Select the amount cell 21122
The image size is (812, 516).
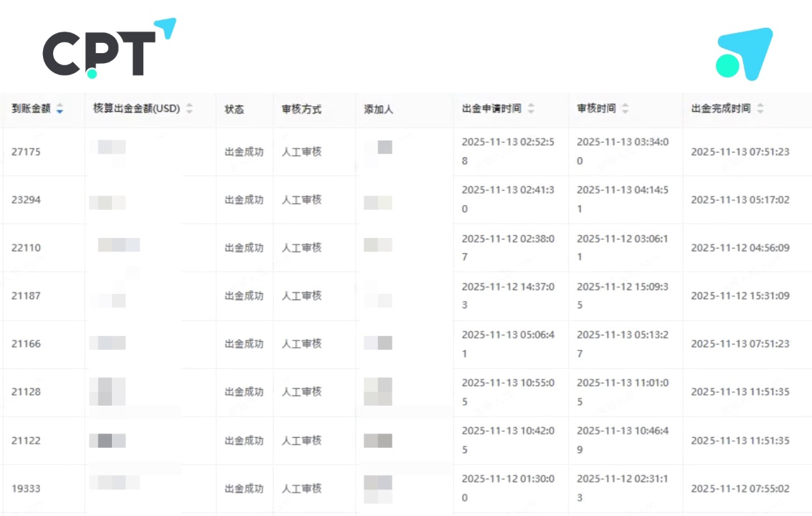[x=26, y=441]
